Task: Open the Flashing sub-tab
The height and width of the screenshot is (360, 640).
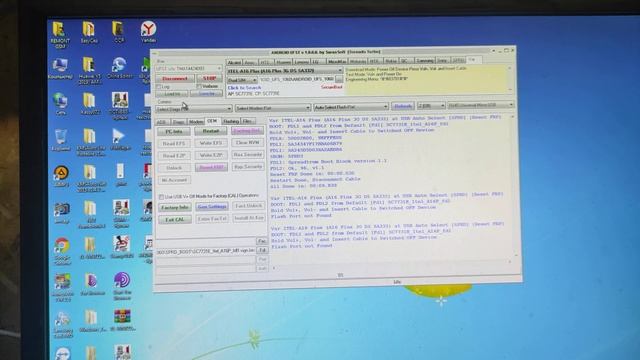Action: pos(231,121)
